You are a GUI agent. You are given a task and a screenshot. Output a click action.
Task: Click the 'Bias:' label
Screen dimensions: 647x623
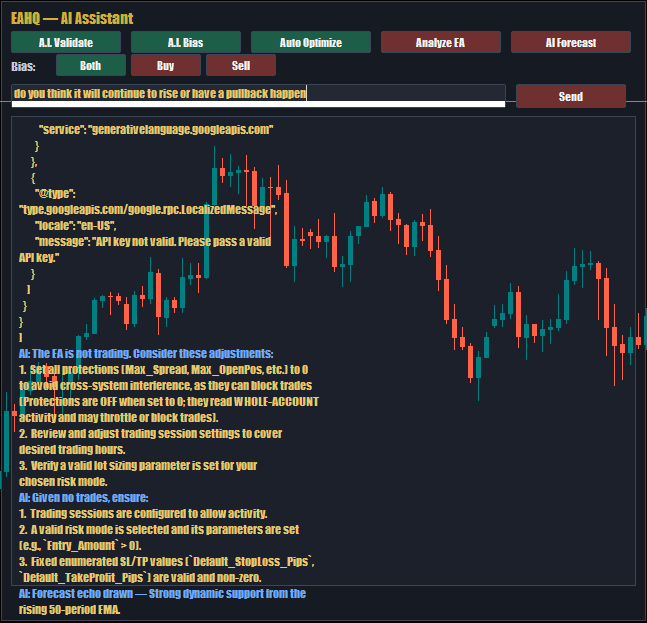click(x=23, y=66)
